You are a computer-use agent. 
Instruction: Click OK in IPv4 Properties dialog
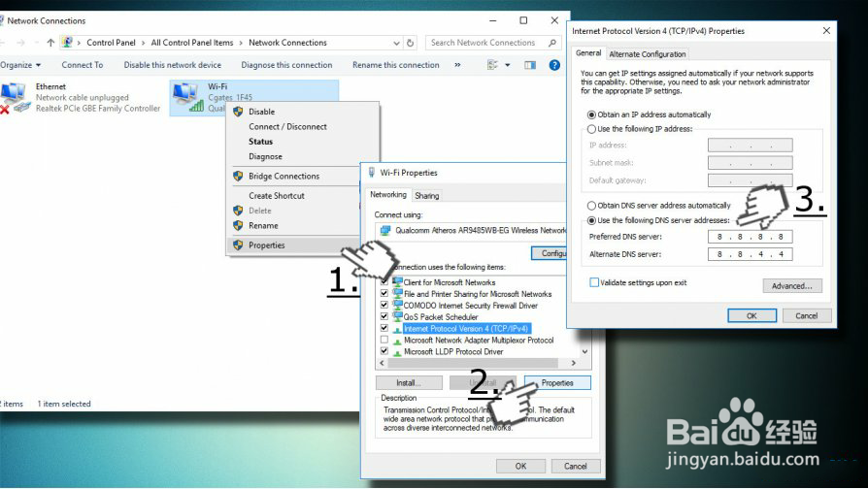click(751, 316)
